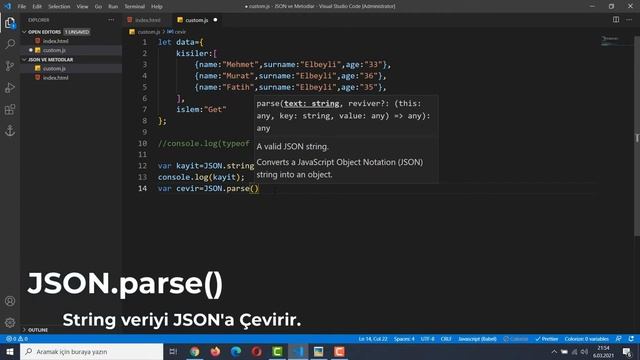Switch to the custom.js editor tab

pos(197,20)
